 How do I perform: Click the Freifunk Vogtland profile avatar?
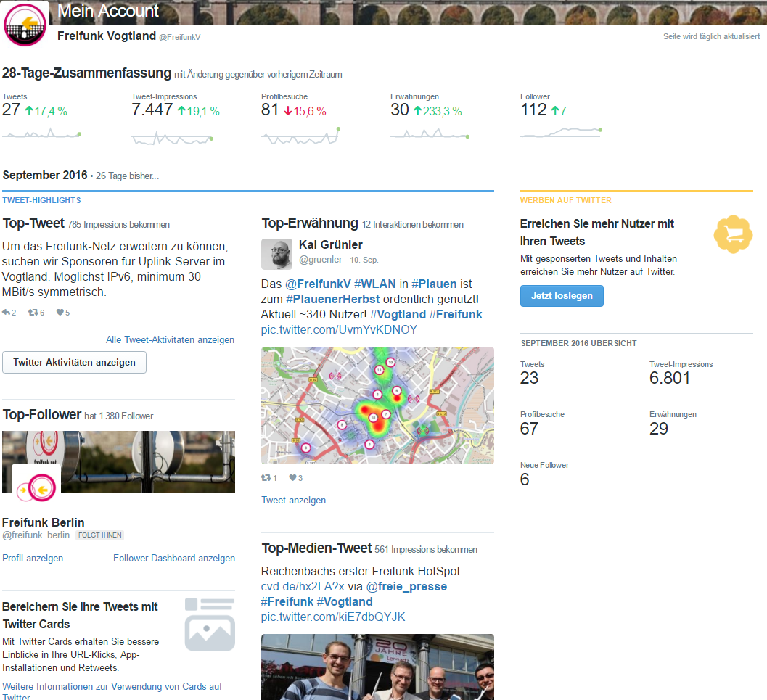tap(26, 25)
